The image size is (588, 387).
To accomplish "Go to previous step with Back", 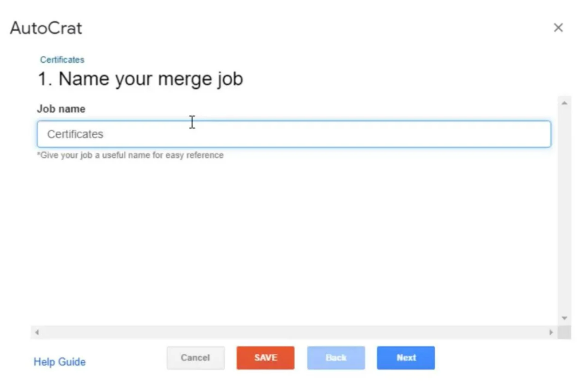I will (x=336, y=358).
